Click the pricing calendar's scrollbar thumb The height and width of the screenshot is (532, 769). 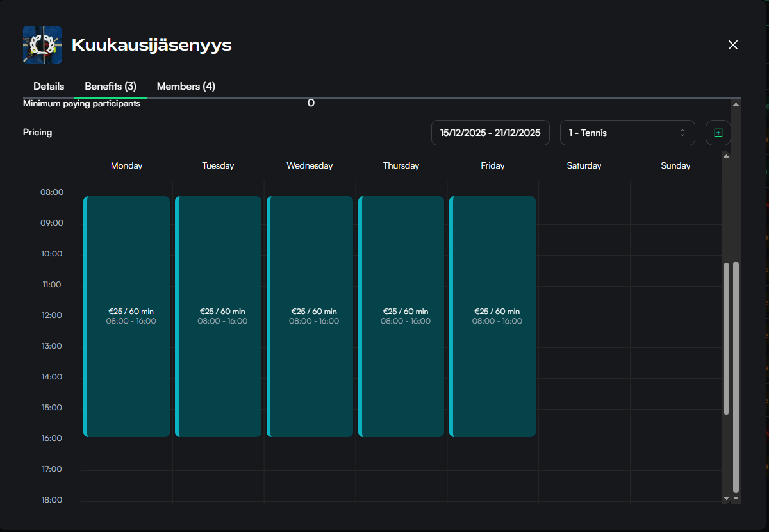[x=726, y=338]
